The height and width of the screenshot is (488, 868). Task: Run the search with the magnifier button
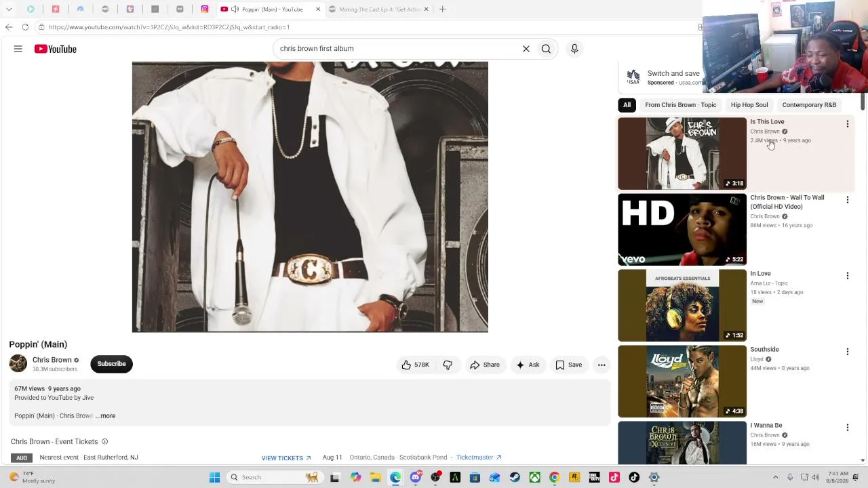[x=546, y=49]
